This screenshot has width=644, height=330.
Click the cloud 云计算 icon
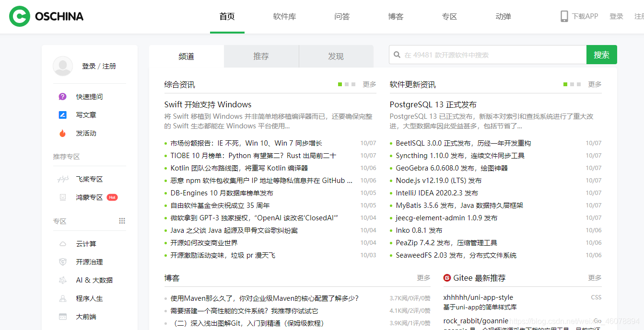point(63,244)
